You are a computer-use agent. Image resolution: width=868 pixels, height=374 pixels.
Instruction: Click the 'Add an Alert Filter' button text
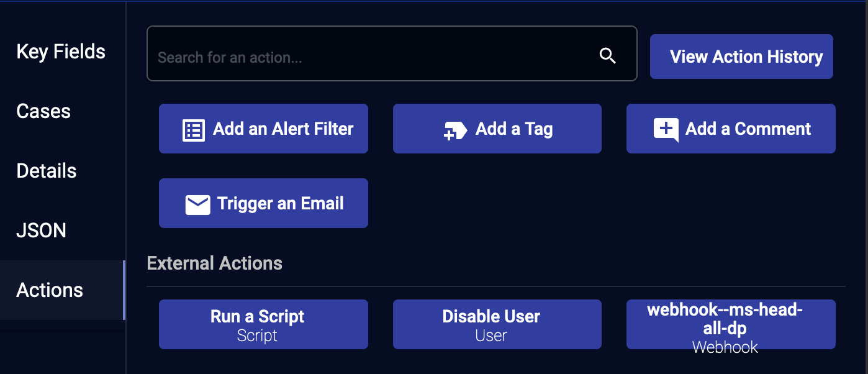[x=283, y=129]
